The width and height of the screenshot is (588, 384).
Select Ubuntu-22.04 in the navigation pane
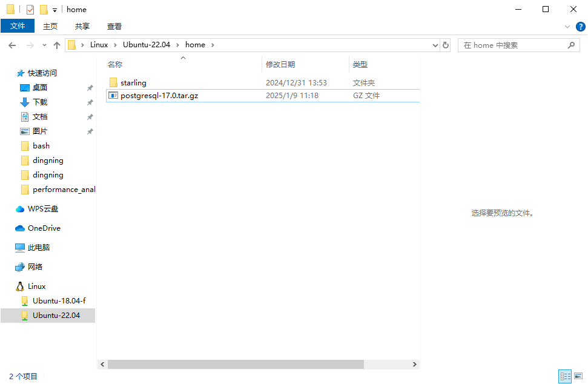tap(48, 316)
